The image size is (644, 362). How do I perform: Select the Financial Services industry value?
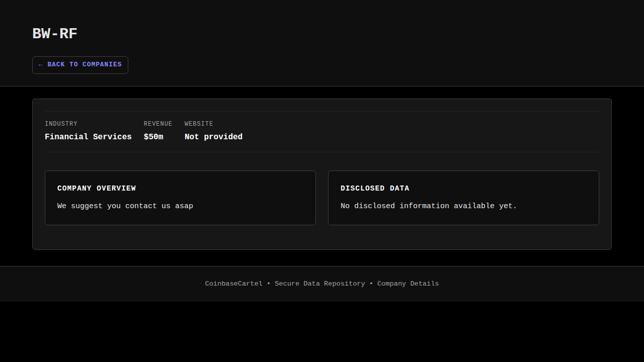click(88, 137)
